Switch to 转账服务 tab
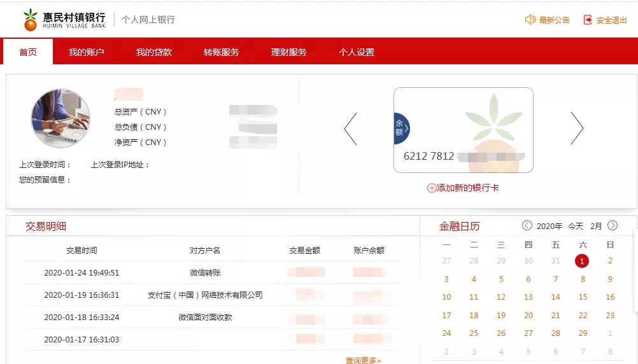638x364 pixels. pos(221,52)
